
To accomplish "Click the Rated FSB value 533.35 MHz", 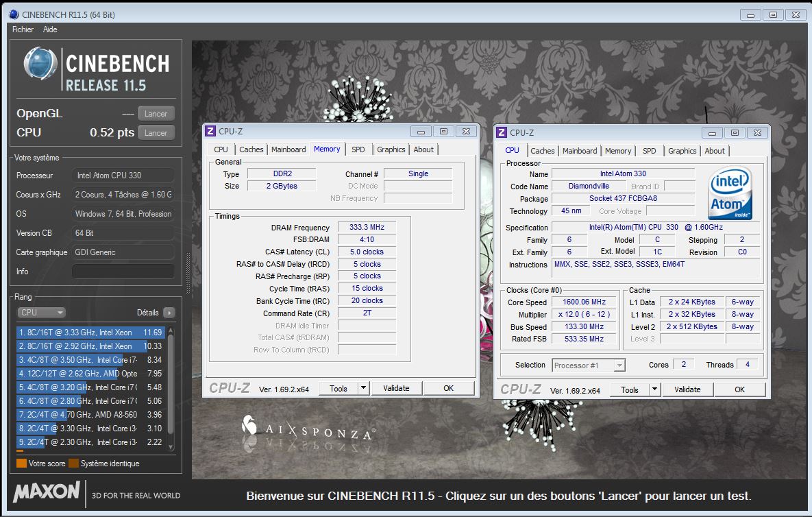I will coord(584,339).
